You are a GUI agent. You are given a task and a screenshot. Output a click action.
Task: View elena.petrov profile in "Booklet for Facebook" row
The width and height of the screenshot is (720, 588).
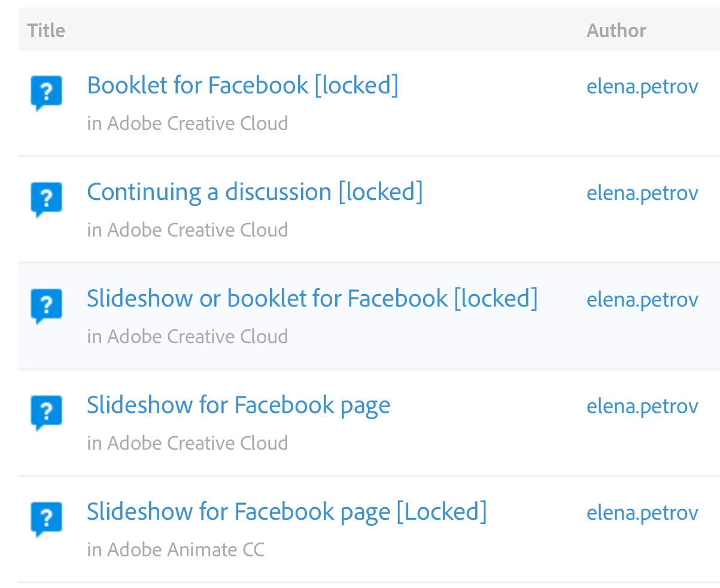point(642,87)
